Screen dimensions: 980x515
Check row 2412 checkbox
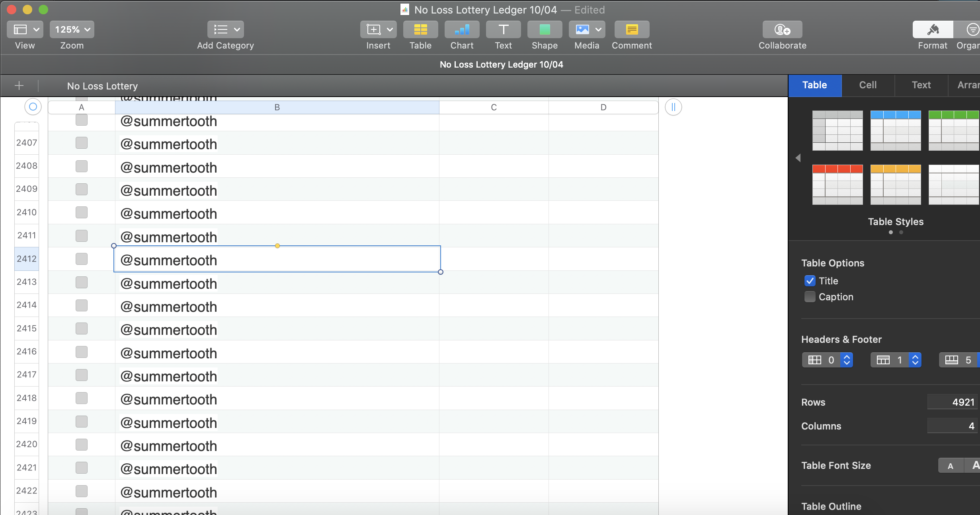point(82,258)
